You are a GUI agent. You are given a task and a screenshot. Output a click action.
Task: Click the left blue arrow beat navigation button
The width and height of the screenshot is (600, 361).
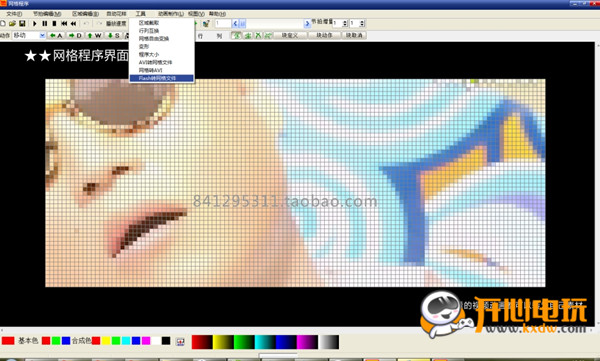click(235, 24)
